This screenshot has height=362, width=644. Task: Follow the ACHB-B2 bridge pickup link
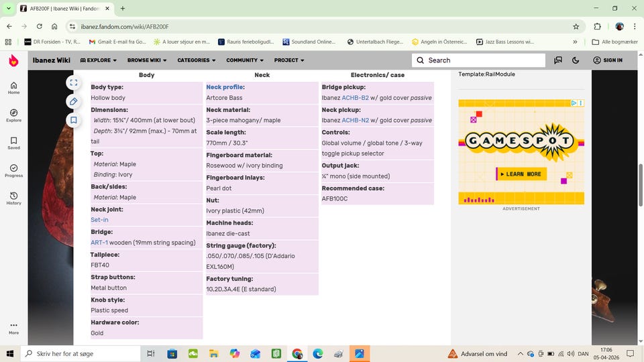pyautogui.click(x=355, y=98)
